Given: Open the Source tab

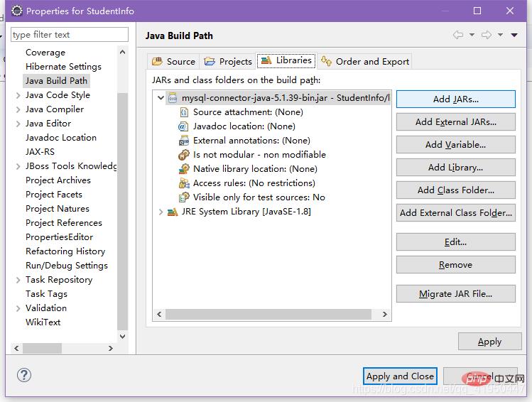Looking at the screenshot, I should [x=173, y=61].
